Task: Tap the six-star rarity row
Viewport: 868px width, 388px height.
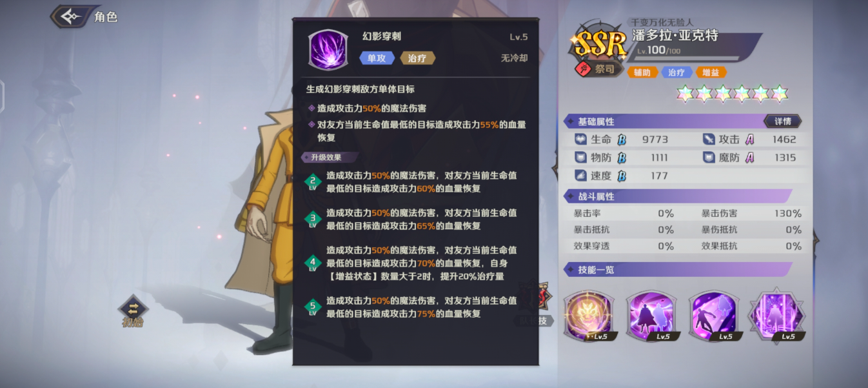Action: 733,94
